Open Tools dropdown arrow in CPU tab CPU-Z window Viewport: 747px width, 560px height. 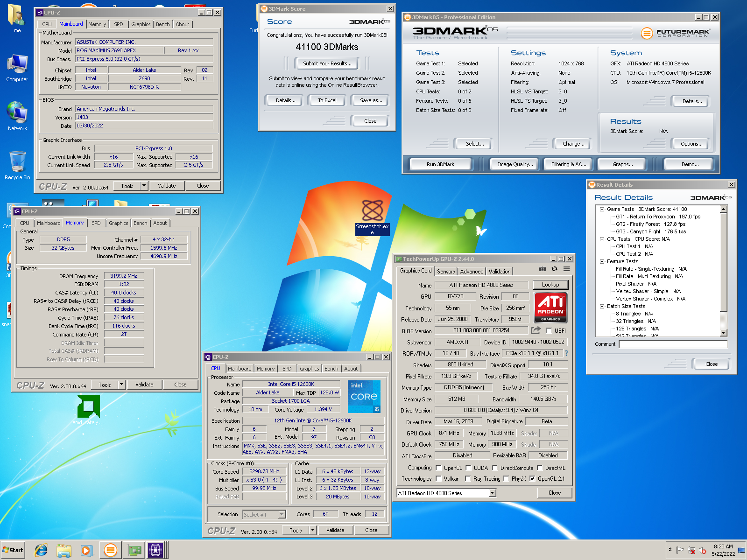(x=312, y=530)
